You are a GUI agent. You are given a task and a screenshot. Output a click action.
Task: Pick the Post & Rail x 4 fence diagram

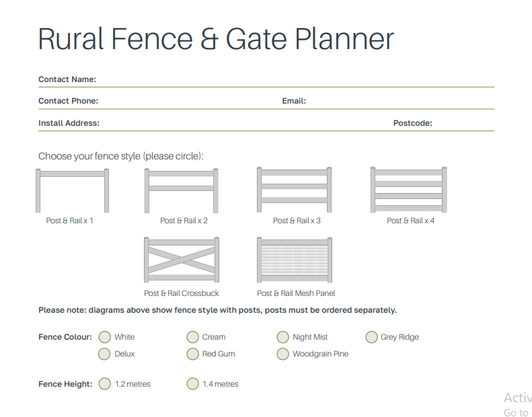pos(408,190)
